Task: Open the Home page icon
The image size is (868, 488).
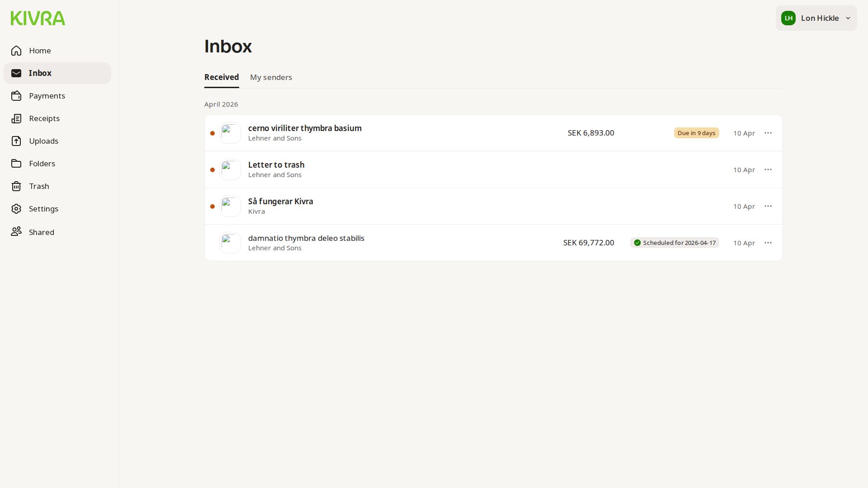Action: pos(16,51)
